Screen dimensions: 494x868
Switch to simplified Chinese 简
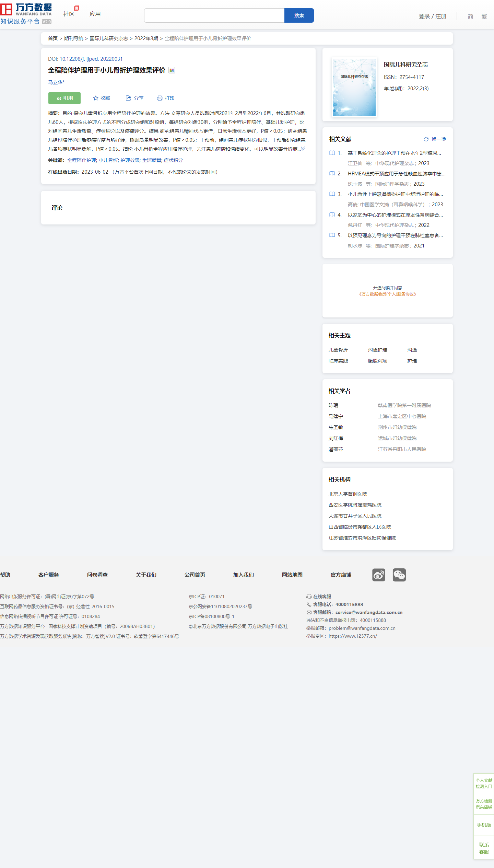470,16
